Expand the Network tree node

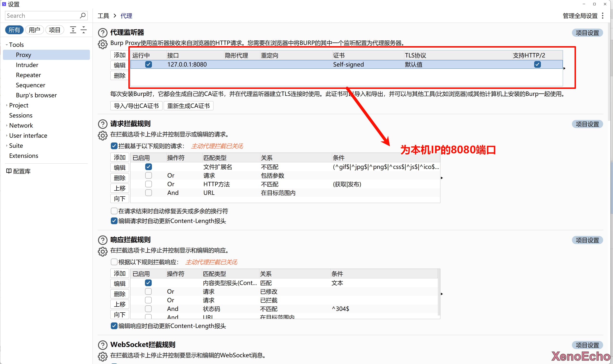(x=7, y=125)
